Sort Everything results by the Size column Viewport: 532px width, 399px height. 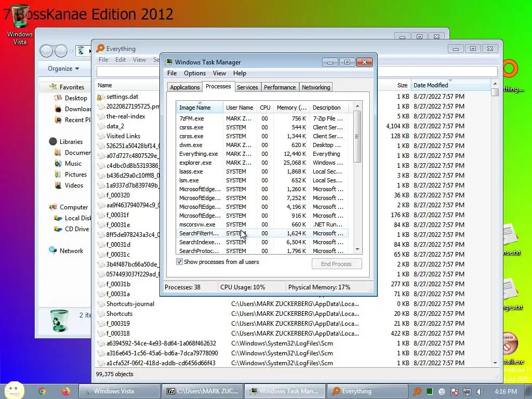[x=394, y=85]
